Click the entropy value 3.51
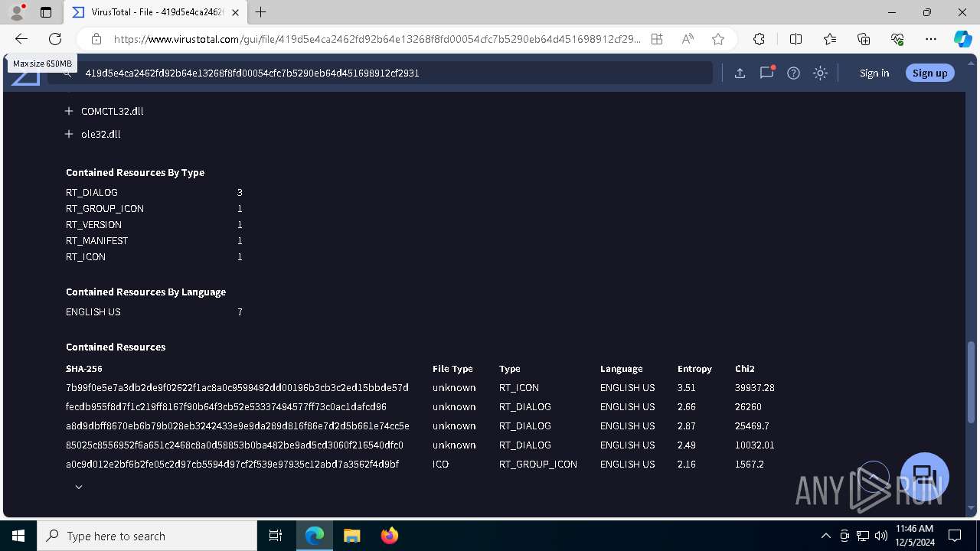This screenshot has width=980, height=551. tap(687, 388)
